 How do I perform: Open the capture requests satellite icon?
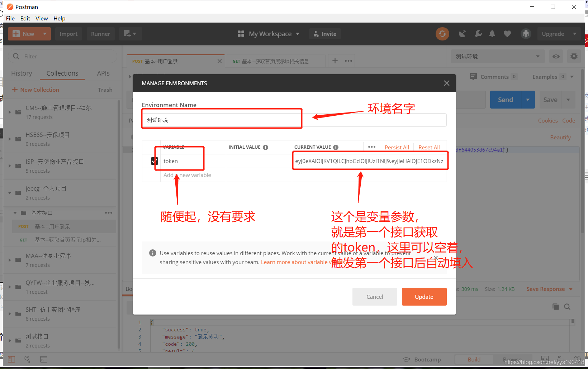pyautogui.click(x=463, y=34)
